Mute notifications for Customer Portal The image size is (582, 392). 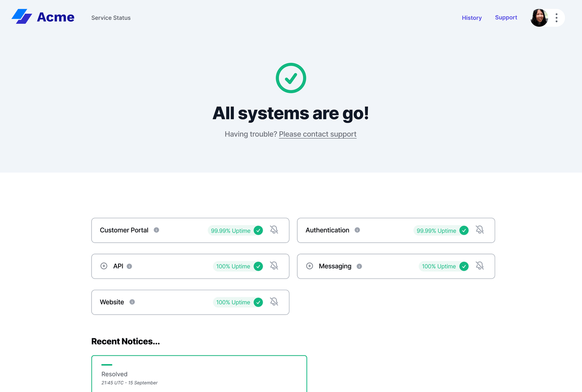(x=274, y=229)
